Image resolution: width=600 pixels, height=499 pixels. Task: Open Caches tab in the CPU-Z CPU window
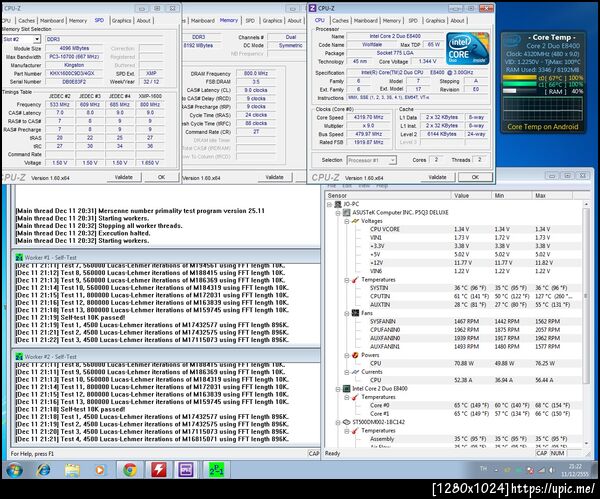pos(340,21)
